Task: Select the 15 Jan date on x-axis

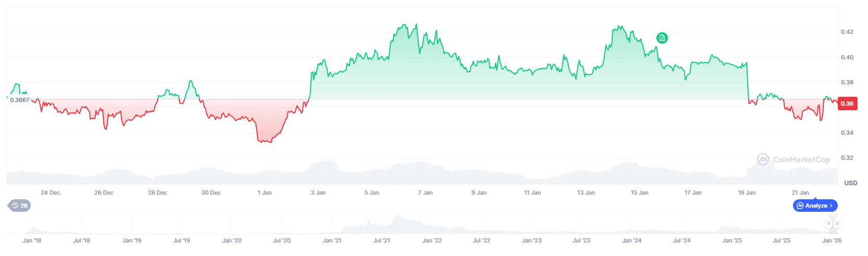Action: pos(639,193)
